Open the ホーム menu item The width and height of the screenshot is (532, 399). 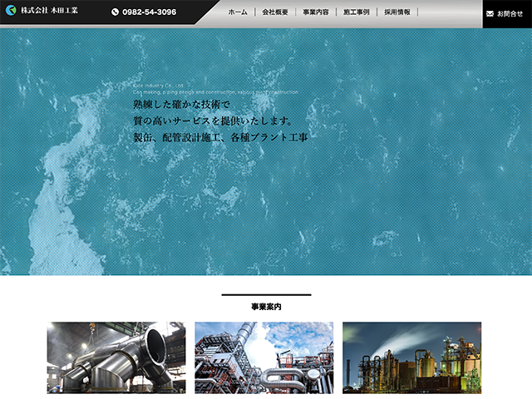[x=238, y=12]
